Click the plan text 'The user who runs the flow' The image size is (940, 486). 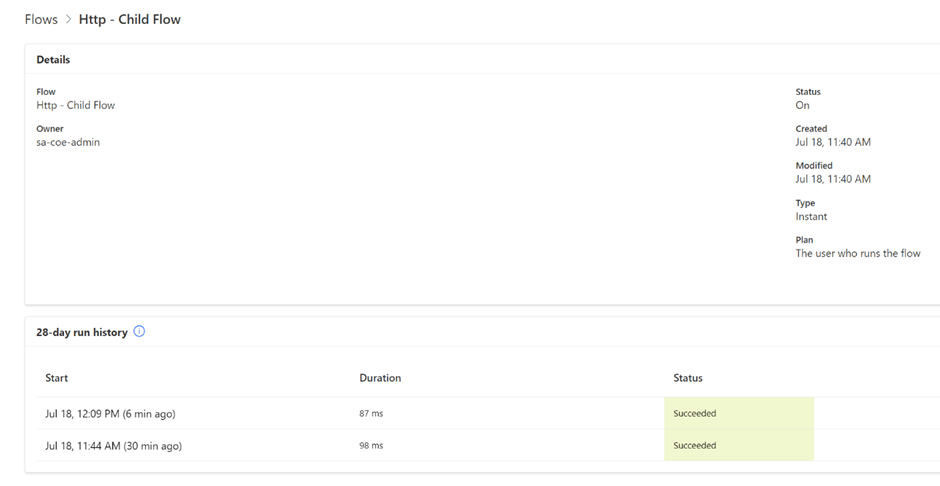click(858, 253)
